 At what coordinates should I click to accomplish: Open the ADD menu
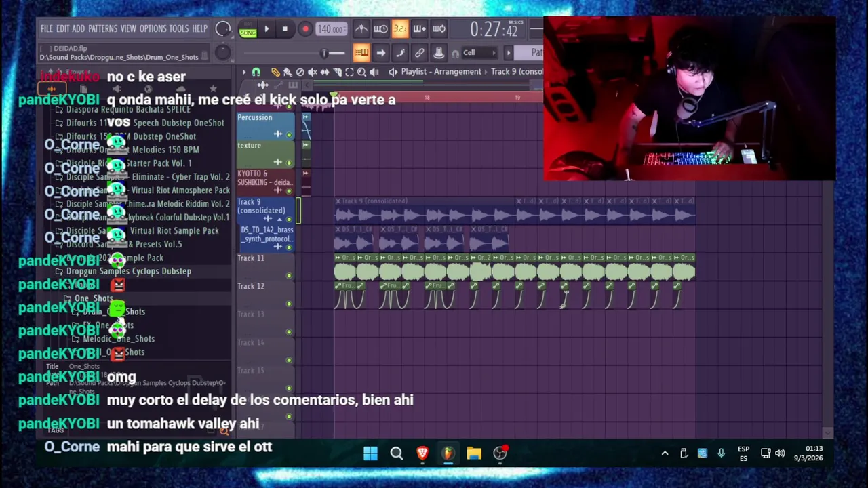coord(78,28)
